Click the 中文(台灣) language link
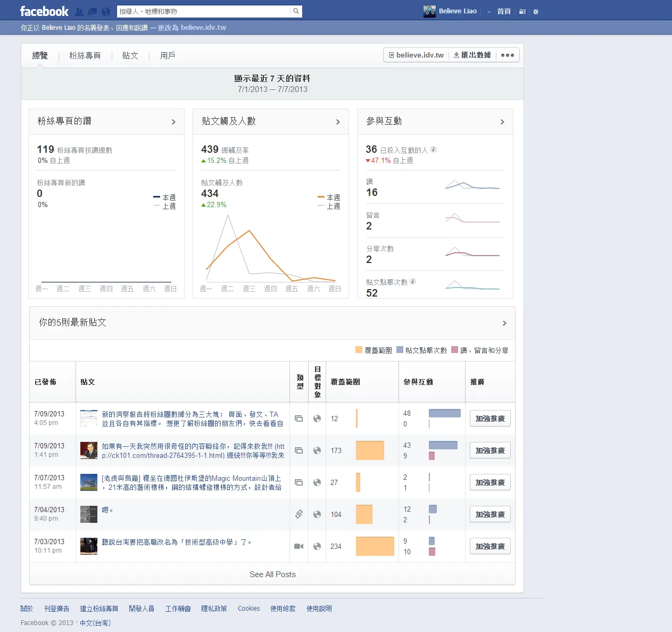Screen dimensions: 672x632 [95, 623]
